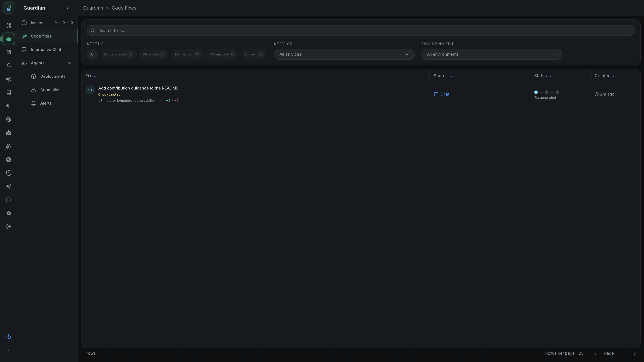Toggle dark mode with the moon icon

tap(9, 337)
